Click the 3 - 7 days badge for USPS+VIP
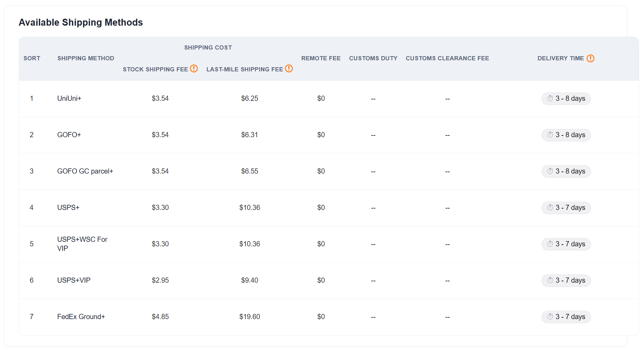The width and height of the screenshot is (644, 352). (x=566, y=280)
